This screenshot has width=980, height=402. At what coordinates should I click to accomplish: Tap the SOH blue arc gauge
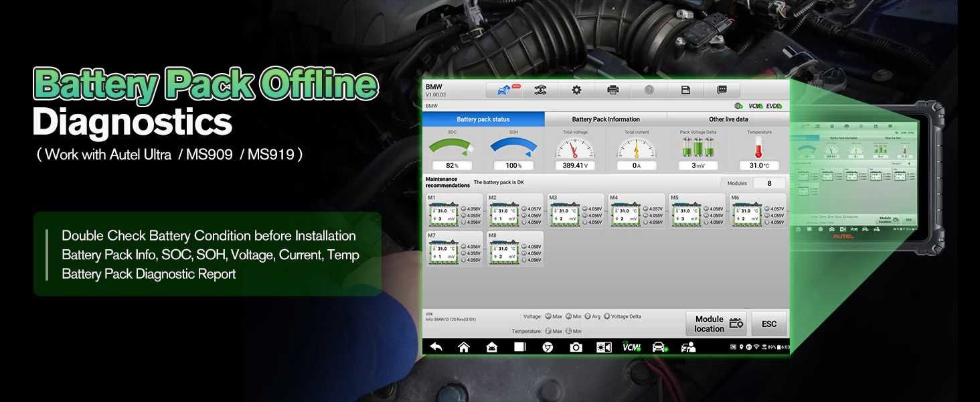(x=513, y=147)
